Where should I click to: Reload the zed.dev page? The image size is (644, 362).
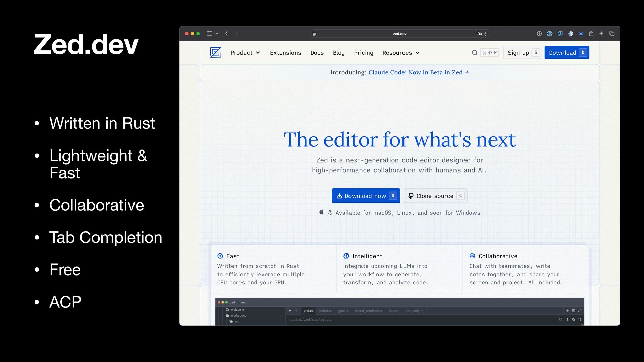click(485, 34)
